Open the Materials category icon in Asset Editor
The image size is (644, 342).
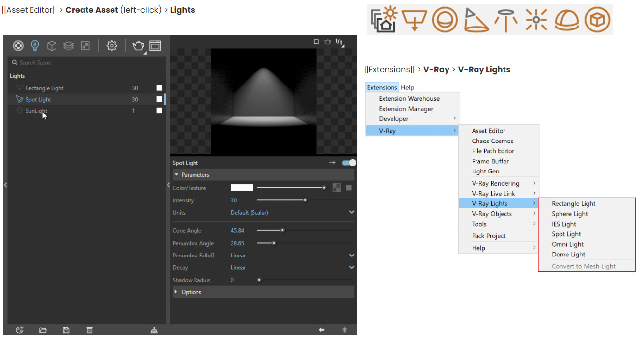pyautogui.click(x=18, y=46)
